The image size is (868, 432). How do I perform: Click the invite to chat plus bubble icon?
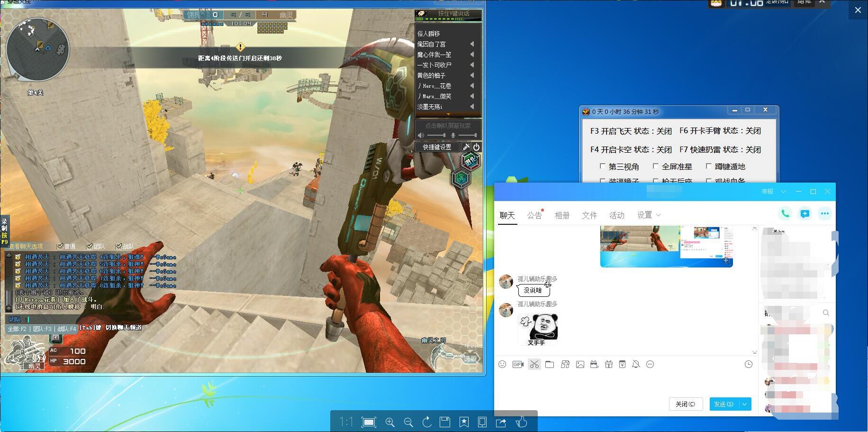click(x=805, y=213)
